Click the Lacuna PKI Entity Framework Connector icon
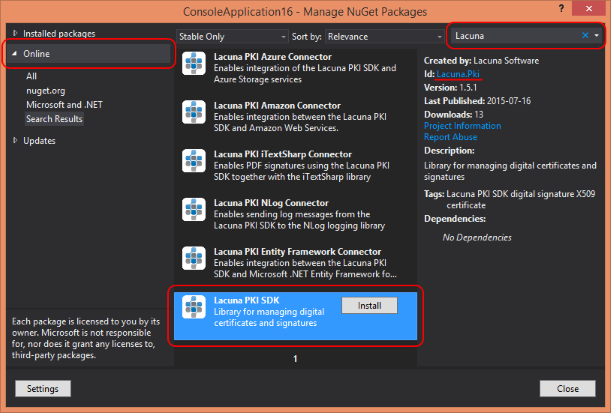 coord(194,258)
